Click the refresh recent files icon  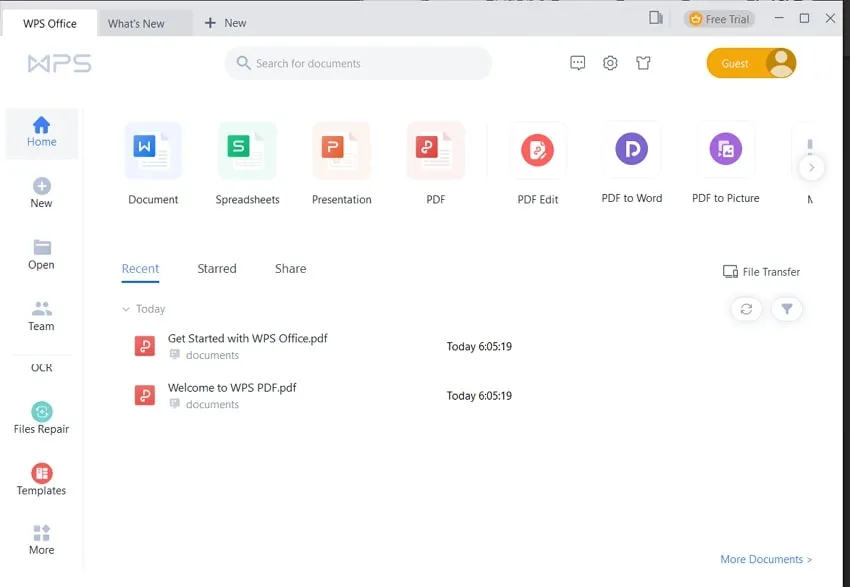(x=746, y=309)
